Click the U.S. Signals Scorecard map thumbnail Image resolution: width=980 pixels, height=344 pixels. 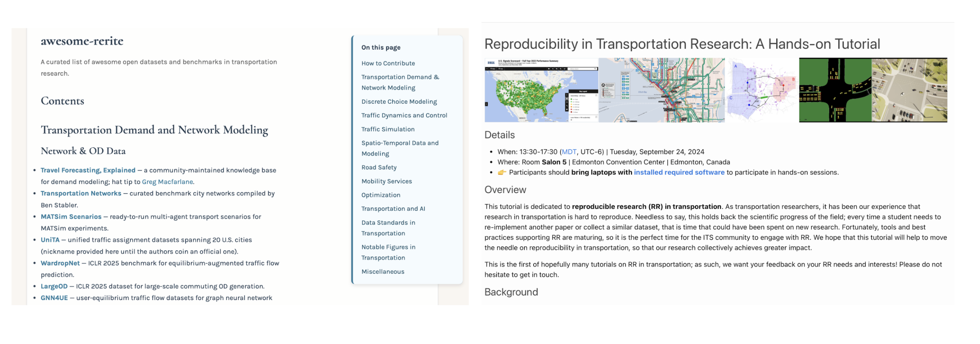pos(541,90)
